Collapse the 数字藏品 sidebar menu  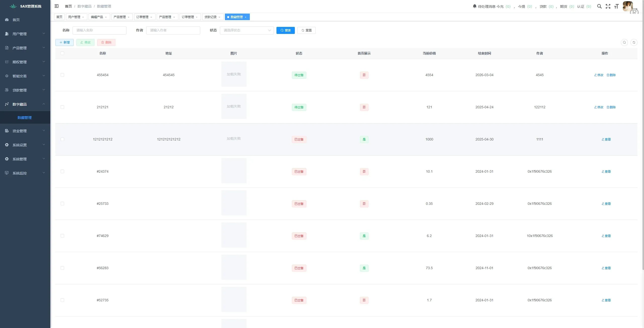pos(25,104)
